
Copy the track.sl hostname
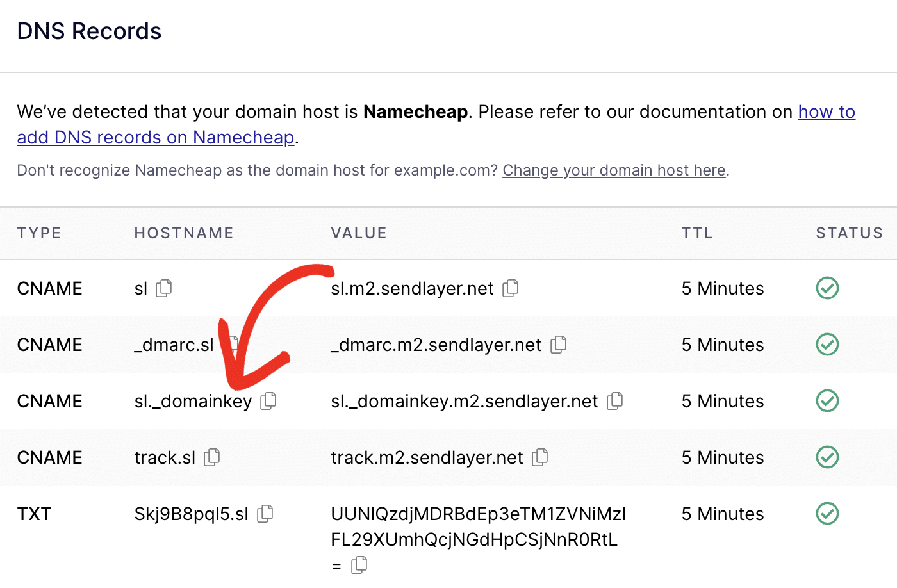[x=211, y=457]
